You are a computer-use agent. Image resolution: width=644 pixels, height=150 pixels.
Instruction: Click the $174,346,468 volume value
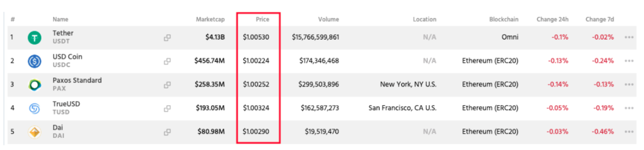click(319, 61)
